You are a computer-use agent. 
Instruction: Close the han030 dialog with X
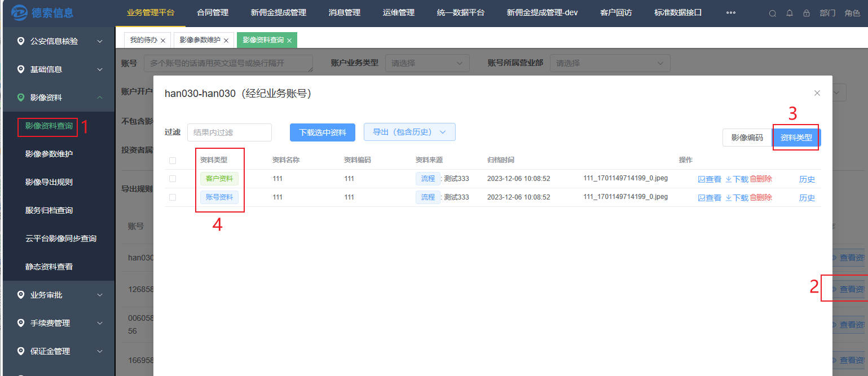pyautogui.click(x=817, y=93)
